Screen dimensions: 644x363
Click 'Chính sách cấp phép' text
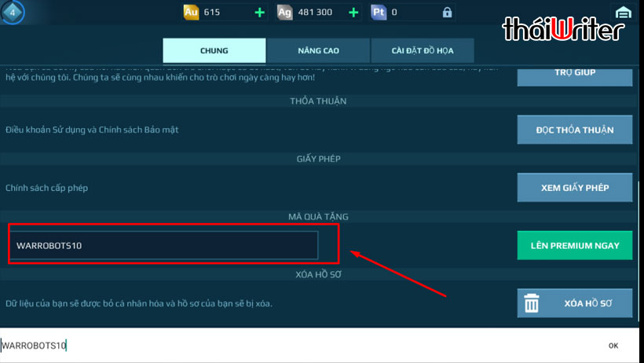pos(47,188)
